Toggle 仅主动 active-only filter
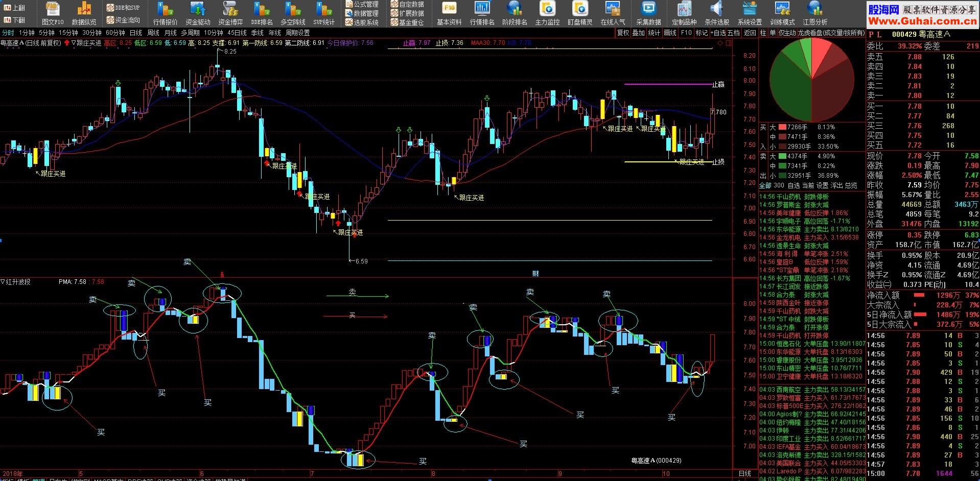Screen dimensions: 980x481 click(x=787, y=33)
